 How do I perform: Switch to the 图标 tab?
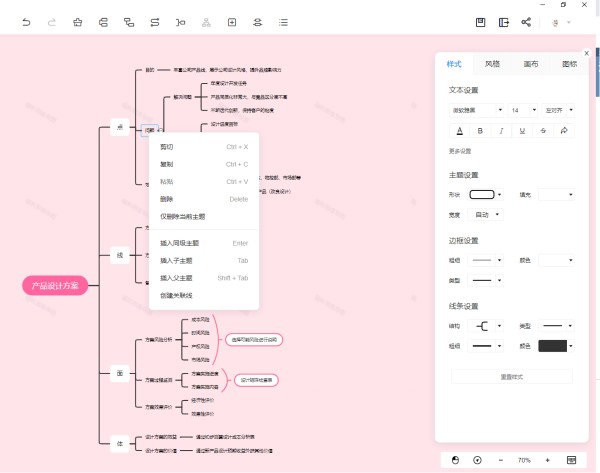(x=569, y=64)
